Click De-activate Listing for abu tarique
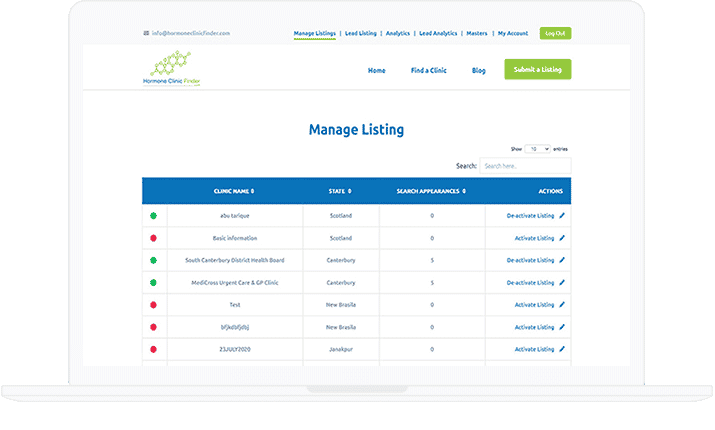This screenshot has width=715, height=430. point(530,216)
